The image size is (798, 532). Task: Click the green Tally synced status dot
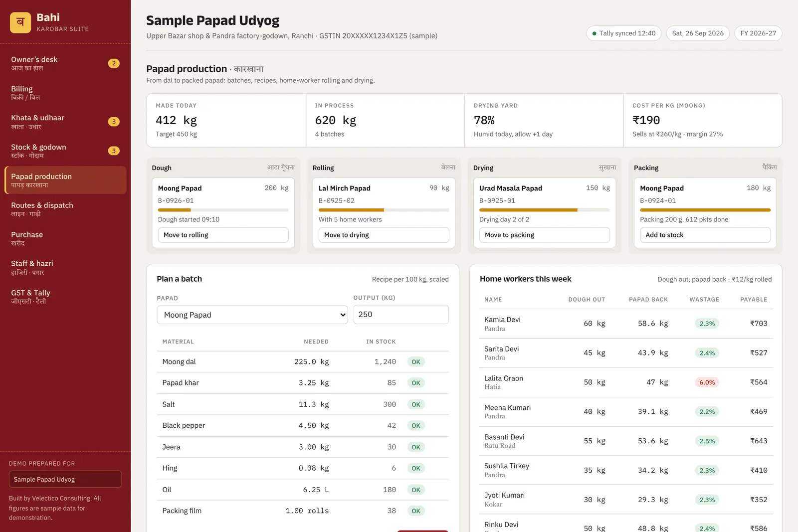(x=594, y=33)
